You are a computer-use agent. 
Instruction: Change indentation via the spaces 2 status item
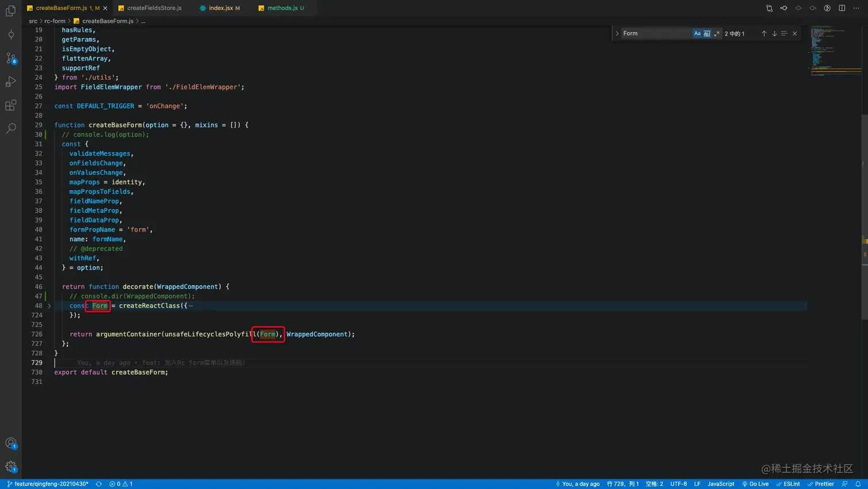[654, 484]
